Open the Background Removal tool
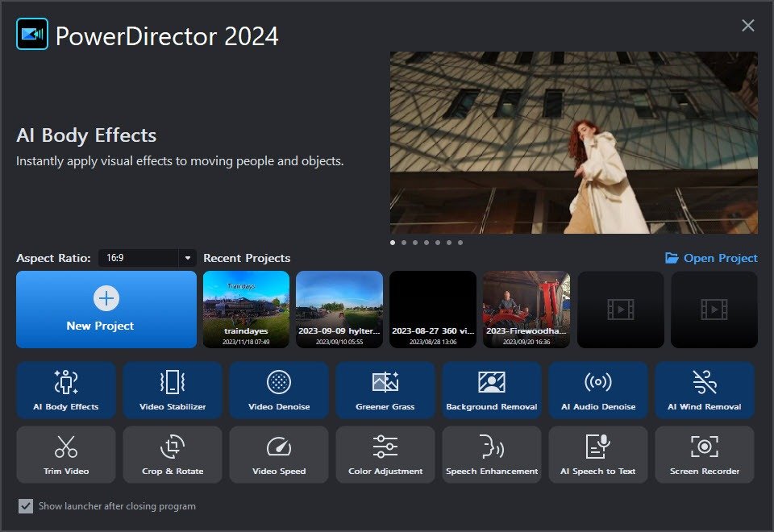The image size is (774, 532). pos(491,390)
